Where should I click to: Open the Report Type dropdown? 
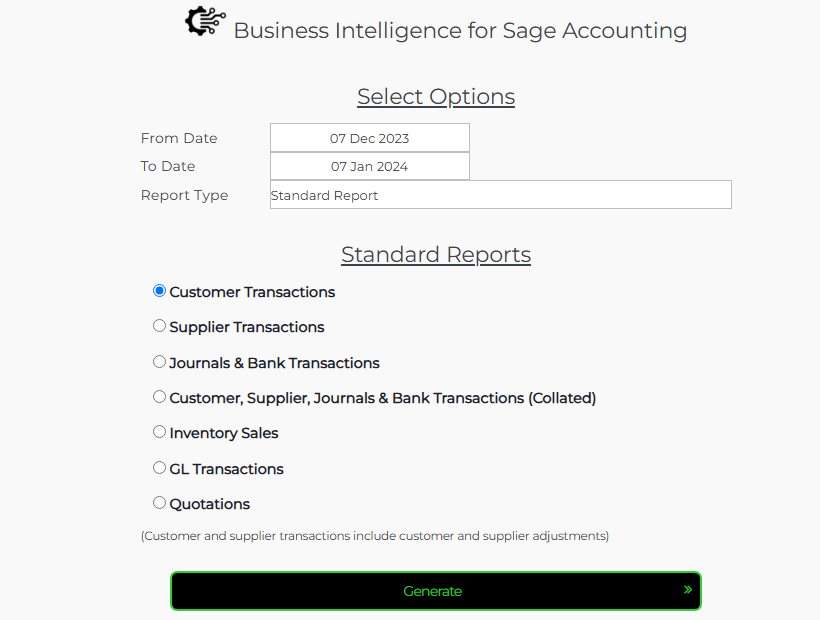(500, 195)
